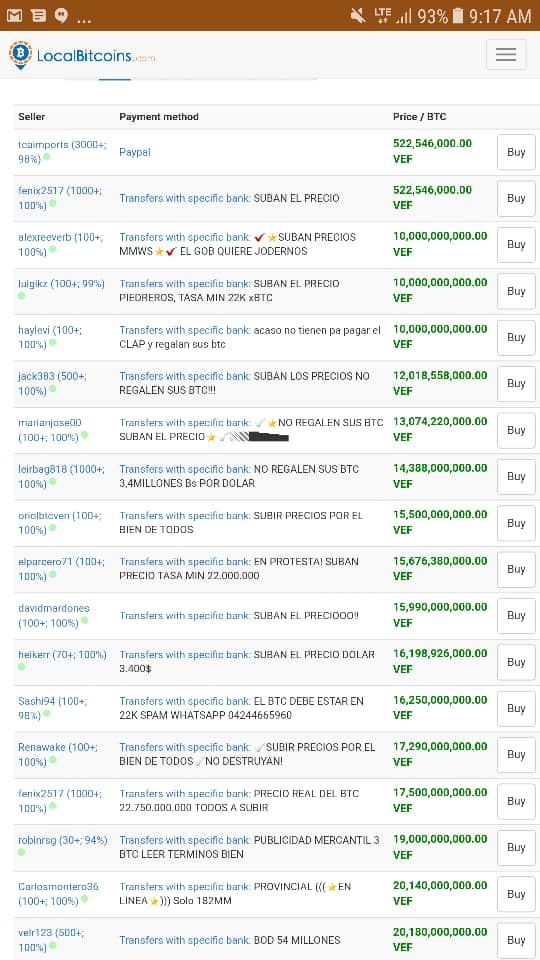Tap the LocalBitcoins logo

[x=81, y=56]
